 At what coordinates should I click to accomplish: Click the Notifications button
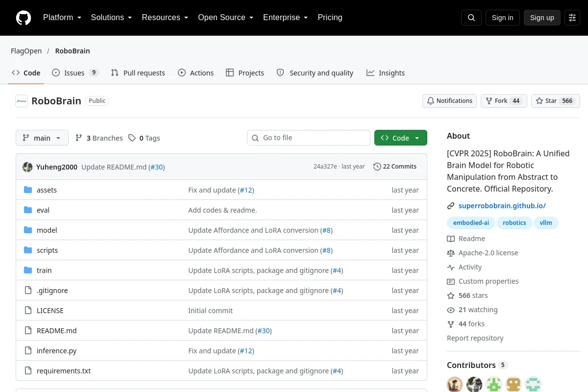449,101
